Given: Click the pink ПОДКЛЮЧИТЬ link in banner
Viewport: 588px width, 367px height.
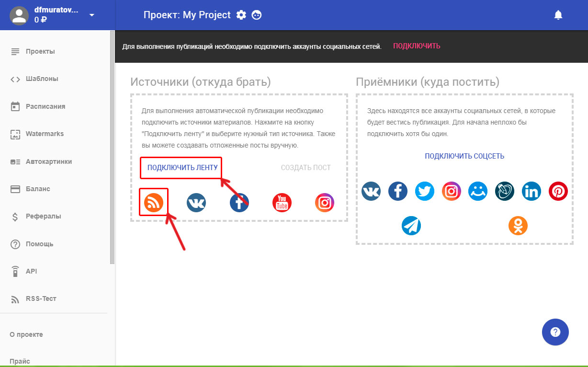Looking at the screenshot, I should (x=417, y=46).
